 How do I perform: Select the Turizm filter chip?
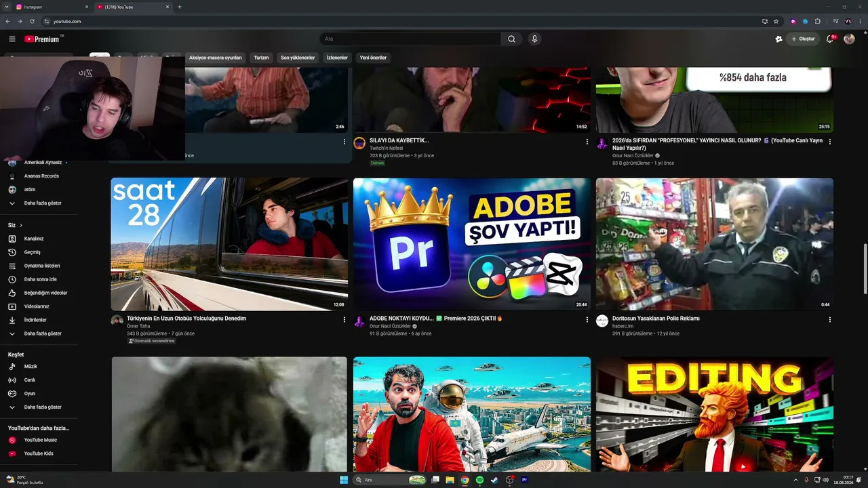click(261, 58)
